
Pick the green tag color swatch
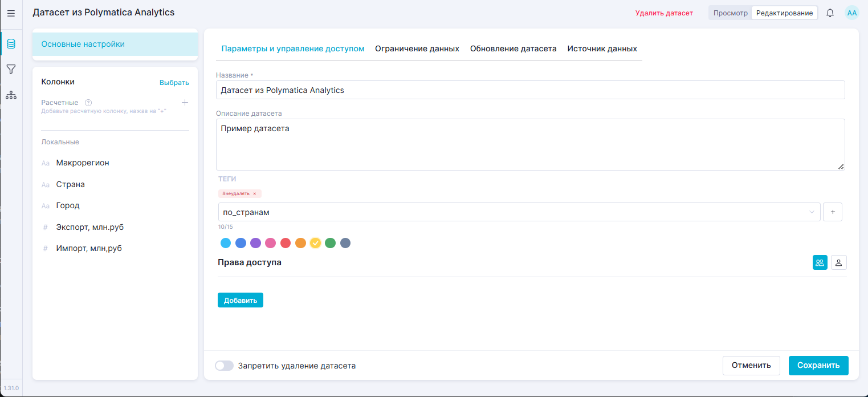click(x=330, y=243)
